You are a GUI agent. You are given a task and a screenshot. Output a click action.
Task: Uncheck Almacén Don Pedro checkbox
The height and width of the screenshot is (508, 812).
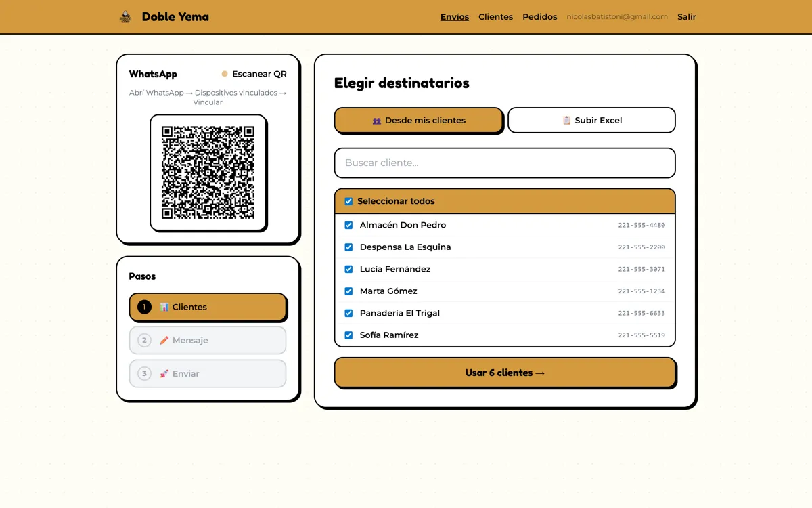coord(348,225)
